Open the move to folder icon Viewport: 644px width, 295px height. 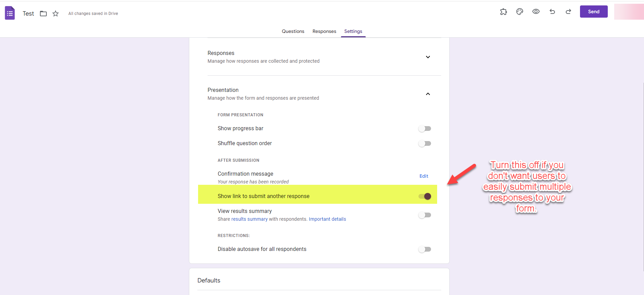[x=43, y=14]
